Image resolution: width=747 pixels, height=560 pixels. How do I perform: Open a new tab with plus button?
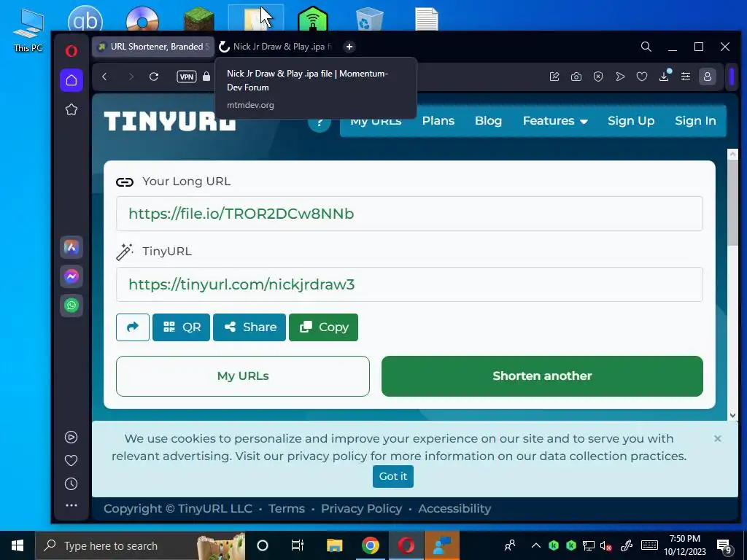click(x=349, y=47)
